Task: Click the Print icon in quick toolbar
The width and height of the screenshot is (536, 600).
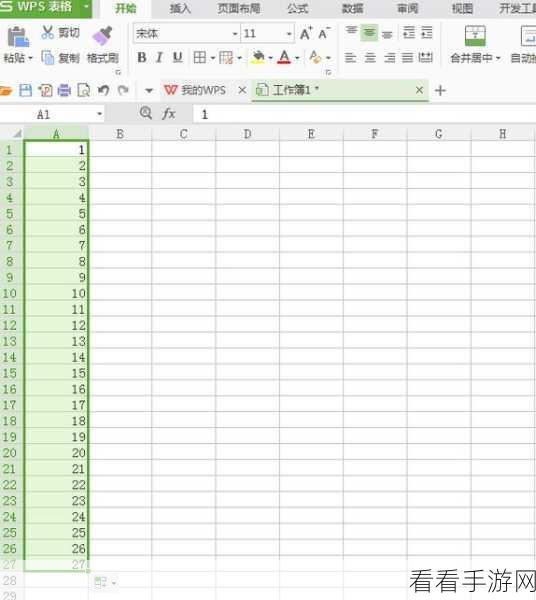Action: pyautogui.click(x=64, y=90)
